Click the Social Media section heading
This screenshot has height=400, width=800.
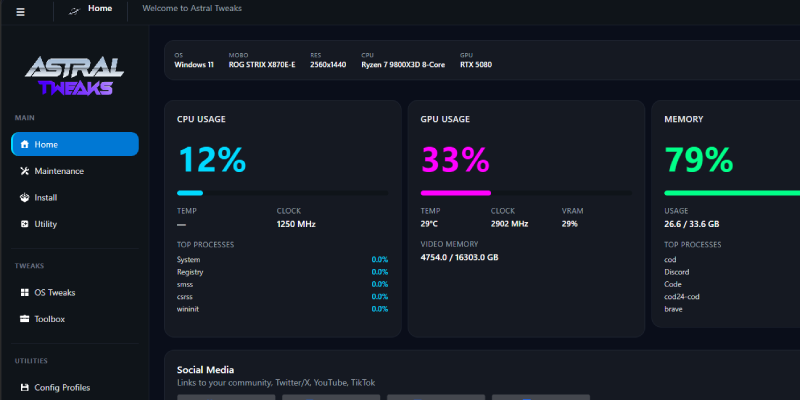tap(205, 370)
